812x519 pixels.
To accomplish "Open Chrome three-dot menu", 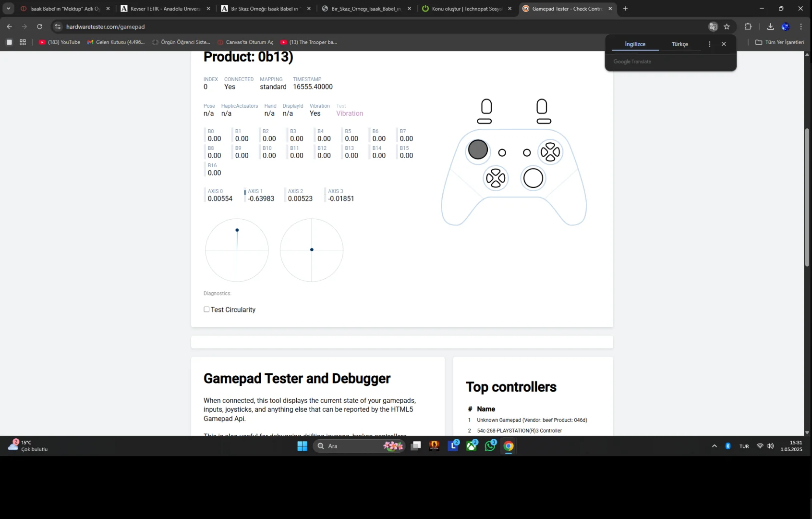I will 801,26.
